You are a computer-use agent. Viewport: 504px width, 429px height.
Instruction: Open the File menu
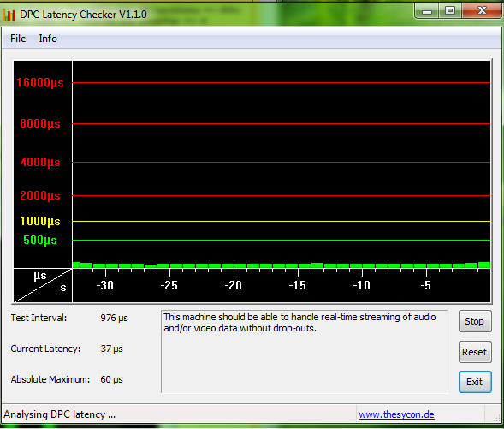tap(18, 39)
